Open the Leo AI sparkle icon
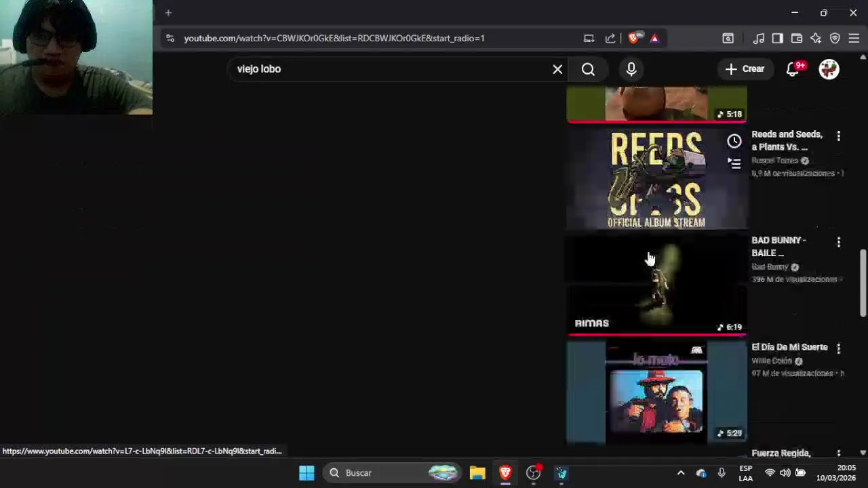The width and height of the screenshot is (868, 488). (x=816, y=39)
